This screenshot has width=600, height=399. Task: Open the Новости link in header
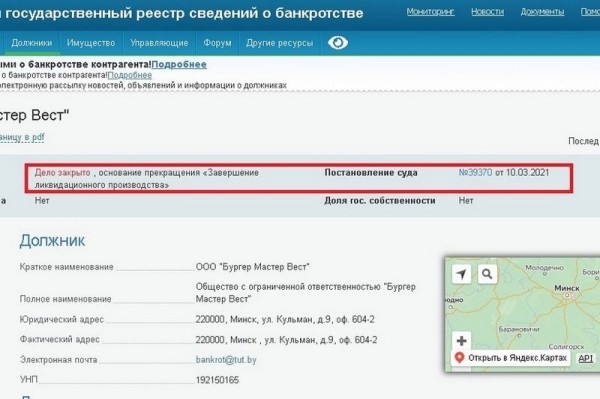[x=488, y=12]
